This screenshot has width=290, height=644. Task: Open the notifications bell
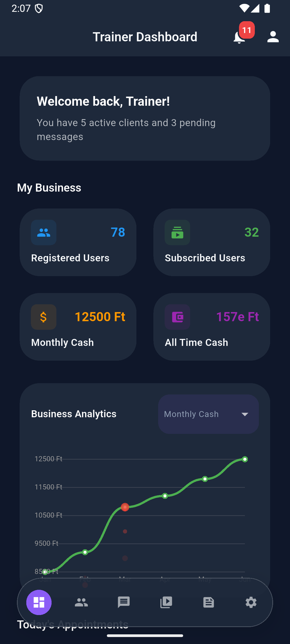pos(239,38)
